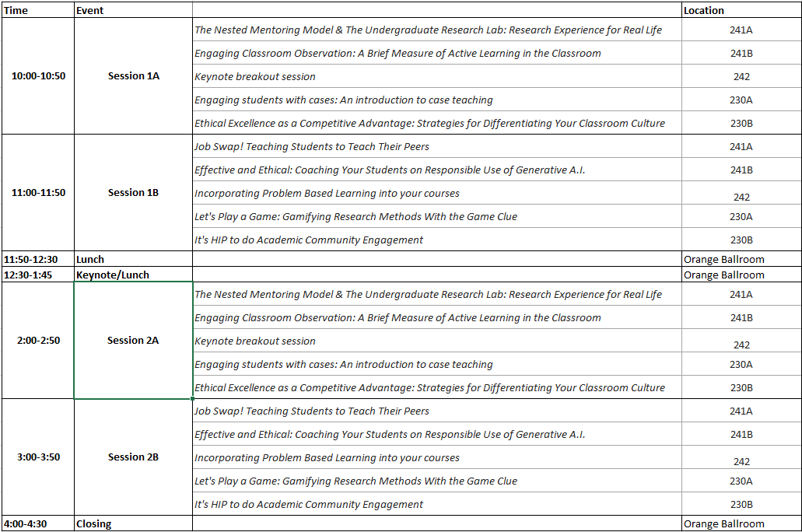The image size is (802, 532).
Task: Click location 230A for Session 2B Let's Play a Game
Action: [741, 481]
